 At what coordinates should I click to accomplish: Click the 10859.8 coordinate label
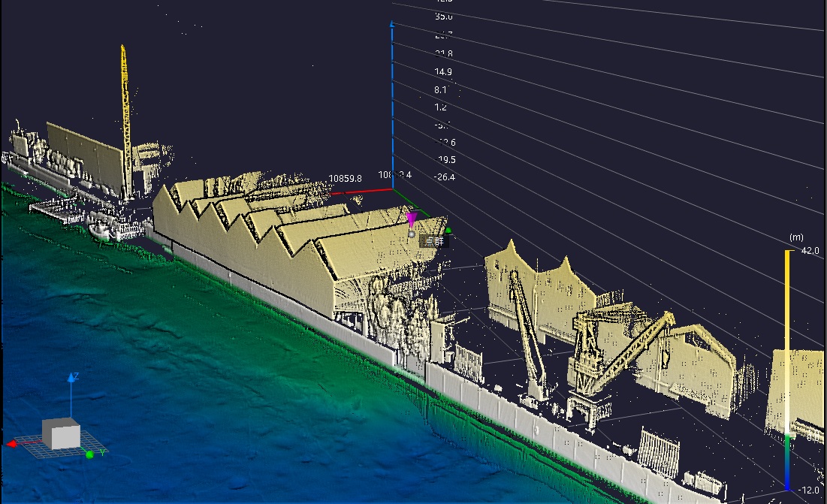[345, 179]
